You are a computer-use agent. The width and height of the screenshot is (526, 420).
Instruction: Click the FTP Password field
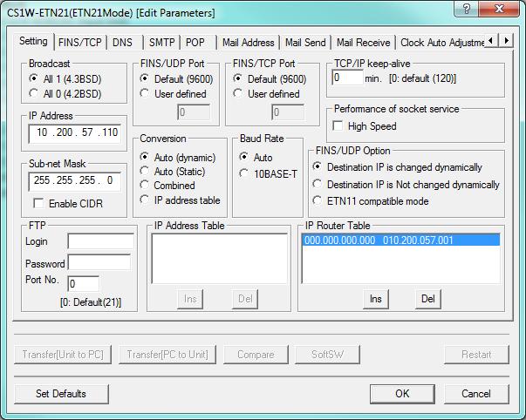click(99, 262)
